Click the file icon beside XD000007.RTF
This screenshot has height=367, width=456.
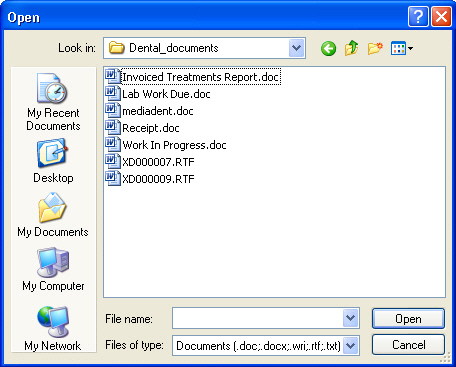(x=113, y=161)
